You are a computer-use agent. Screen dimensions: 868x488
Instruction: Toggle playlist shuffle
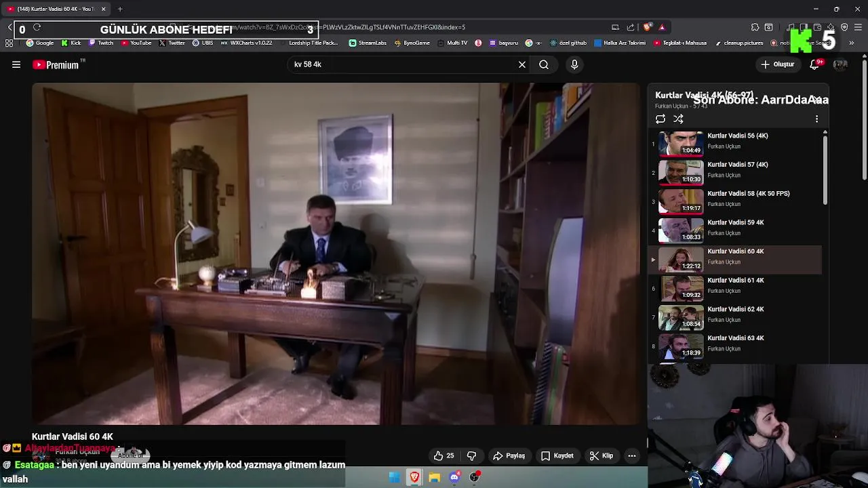coord(678,119)
